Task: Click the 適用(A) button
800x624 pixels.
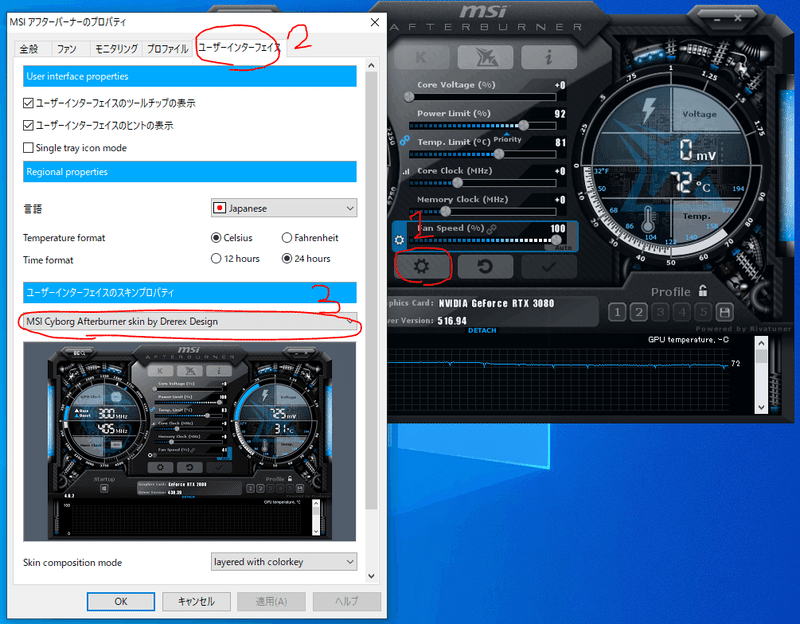Action: (271, 602)
